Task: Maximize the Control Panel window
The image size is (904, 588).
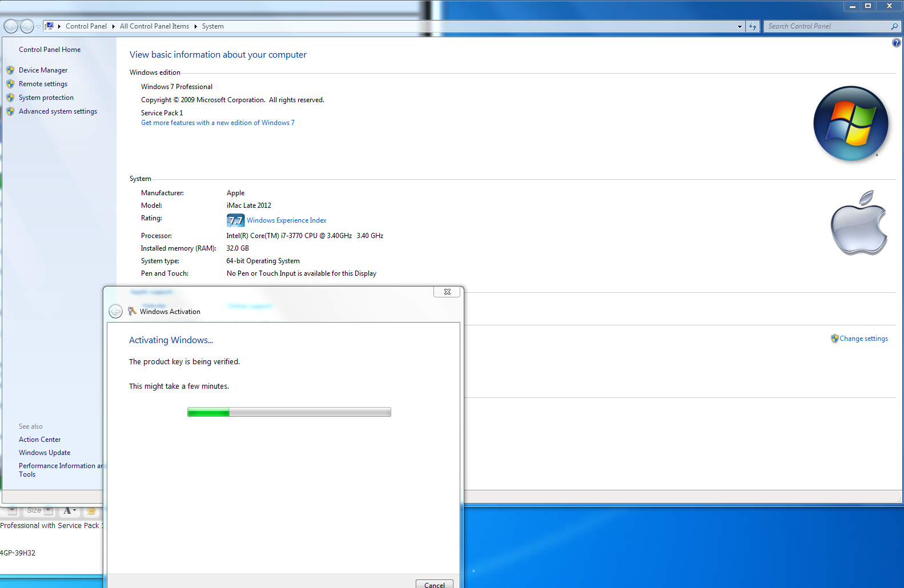Action: tap(868, 6)
